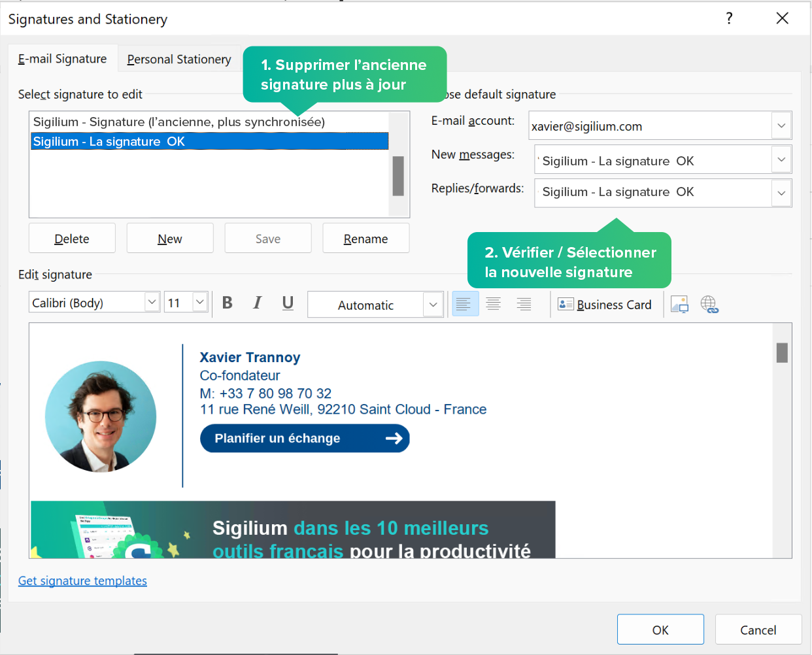Align signature text left
This screenshot has width=812, height=655.
tap(465, 304)
